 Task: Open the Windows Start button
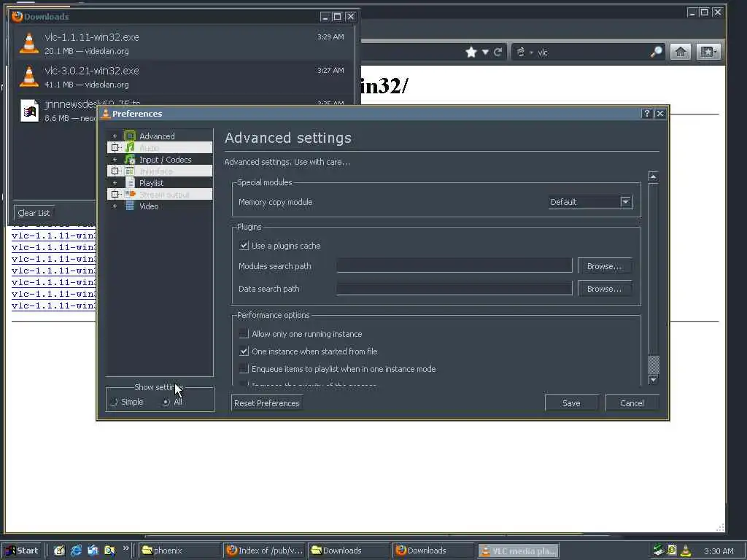click(23, 551)
